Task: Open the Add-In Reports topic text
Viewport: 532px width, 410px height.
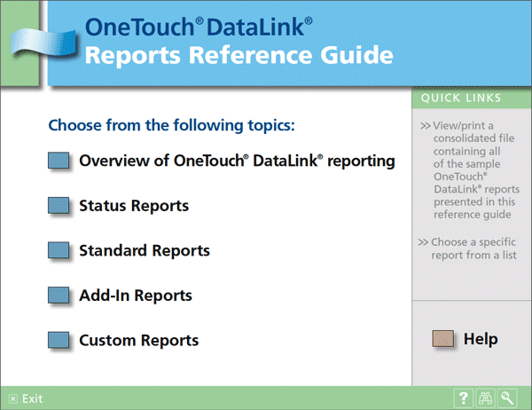Action: coord(136,296)
